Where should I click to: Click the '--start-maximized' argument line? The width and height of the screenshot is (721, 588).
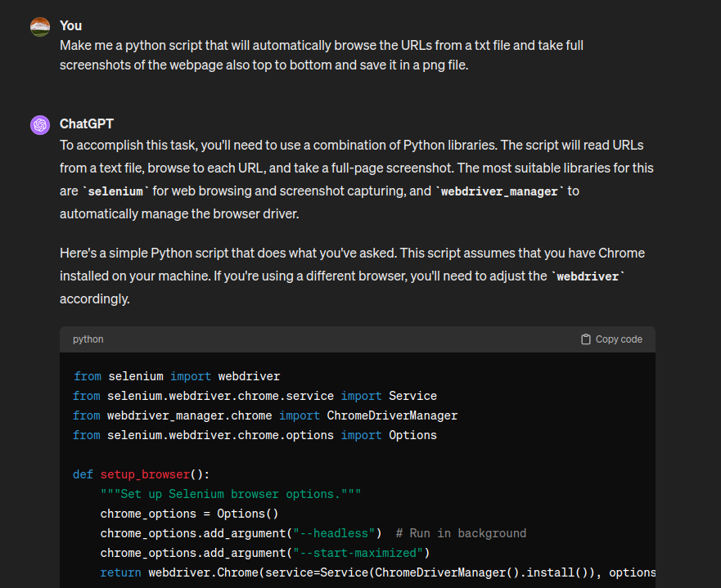point(265,553)
